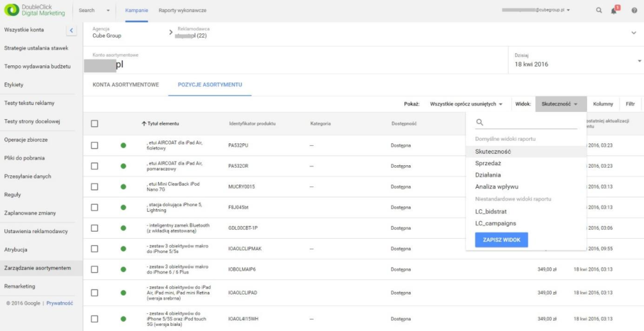
Task: Toggle the select-all checkbox in table header
Action: (94, 124)
